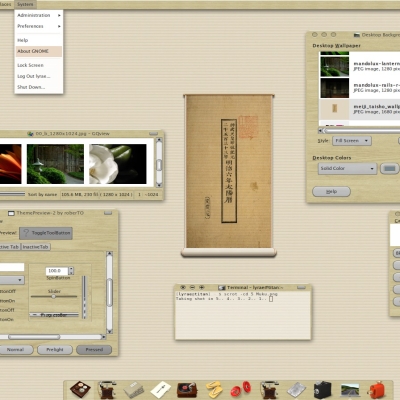
Task: Click the minus round button in Terminal titlebar
Action: [192, 287]
